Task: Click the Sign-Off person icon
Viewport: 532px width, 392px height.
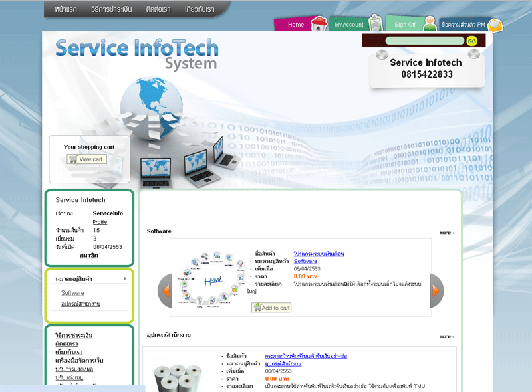Action: tap(430, 24)
